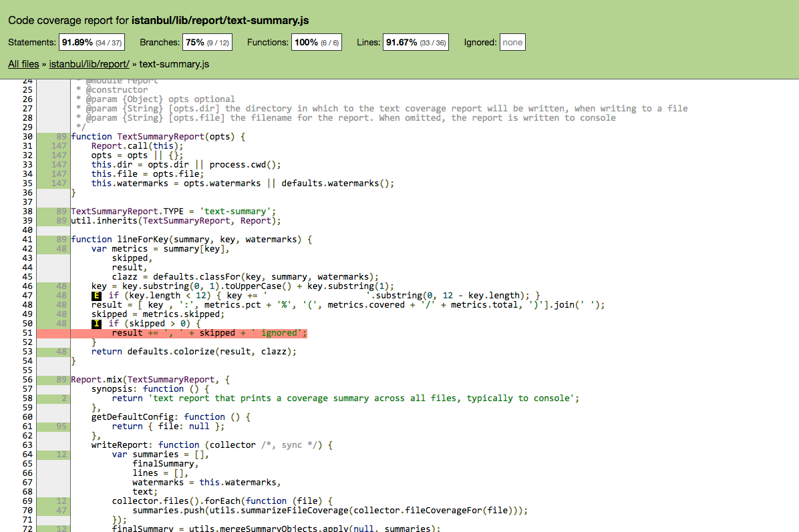
Task: Click the 'collector.files().forEach' line
Action: pyautogui.click(x=222, y=501)
